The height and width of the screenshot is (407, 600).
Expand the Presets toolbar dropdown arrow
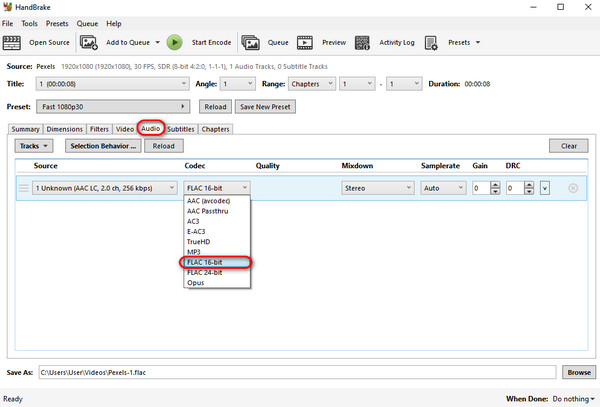pos(478,42)
